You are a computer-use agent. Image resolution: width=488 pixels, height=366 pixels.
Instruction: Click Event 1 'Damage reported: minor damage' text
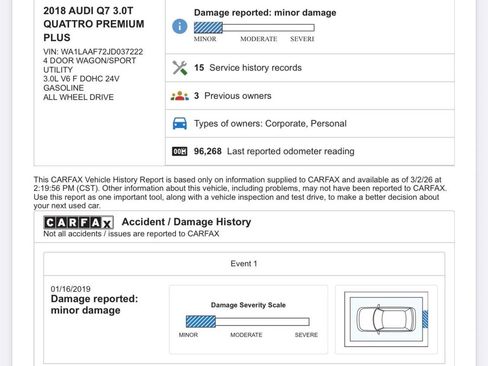(x=94, y=304)
